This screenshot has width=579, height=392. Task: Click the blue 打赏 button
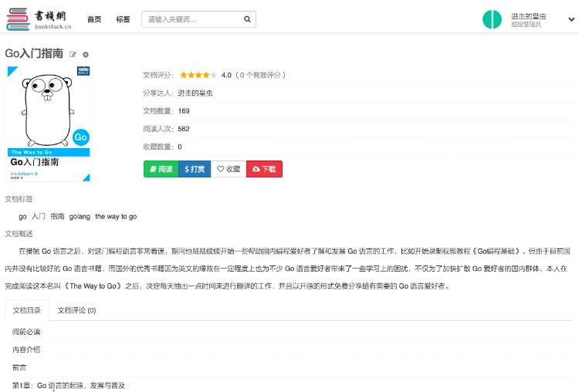click(x=195, y=169)
